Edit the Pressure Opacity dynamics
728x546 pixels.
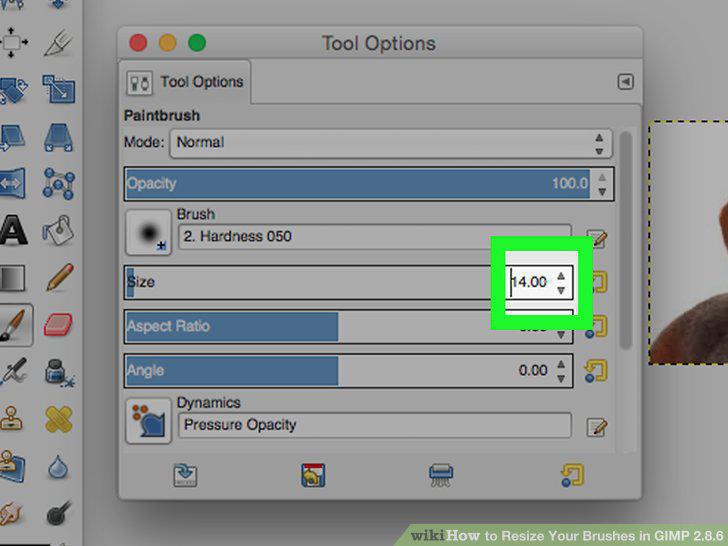[597, 427]
